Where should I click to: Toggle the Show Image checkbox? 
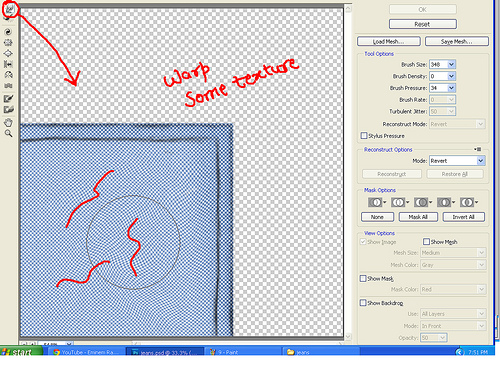click(363, 242)
